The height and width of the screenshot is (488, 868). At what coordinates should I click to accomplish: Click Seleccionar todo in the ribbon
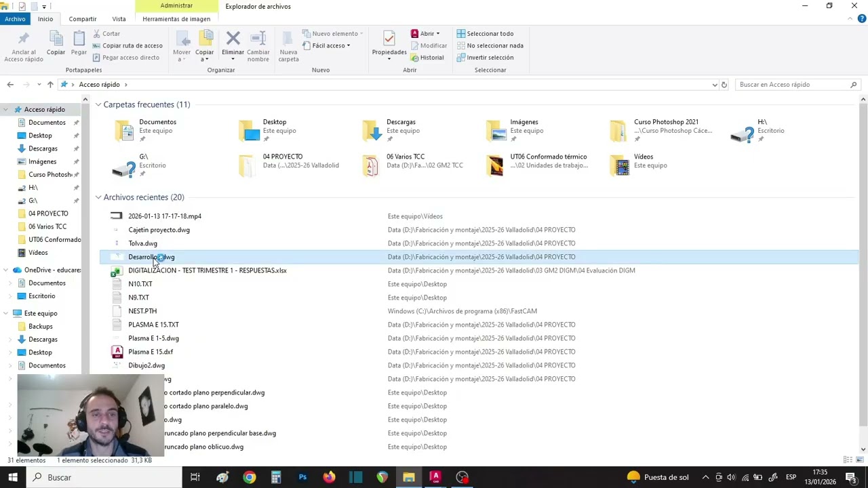click(x=485, y=33)
